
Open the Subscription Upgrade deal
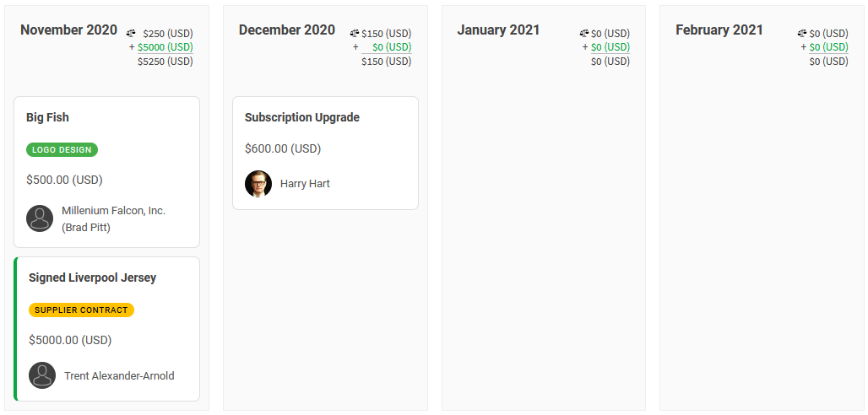pos(326,154)
